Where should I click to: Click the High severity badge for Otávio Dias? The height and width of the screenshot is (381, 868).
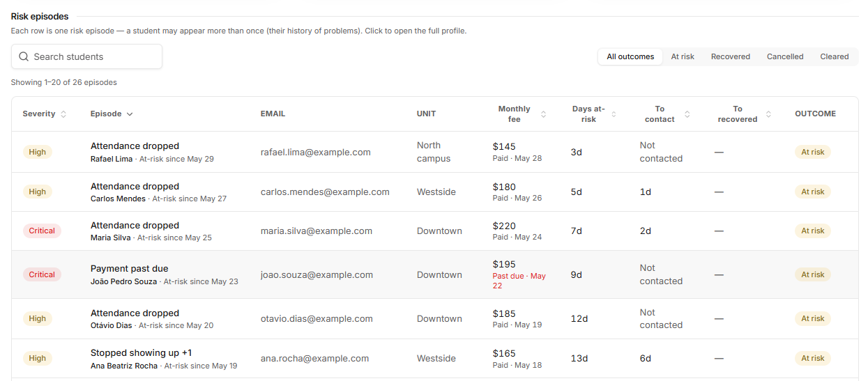[x=37, y=318]
